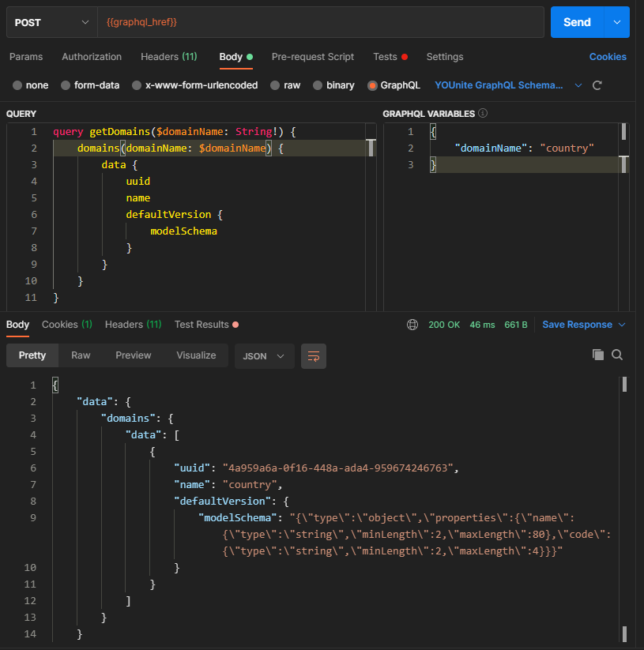Click the Send button
The image size is (644, 650).
pyautogui.click(x=576, y=22)
